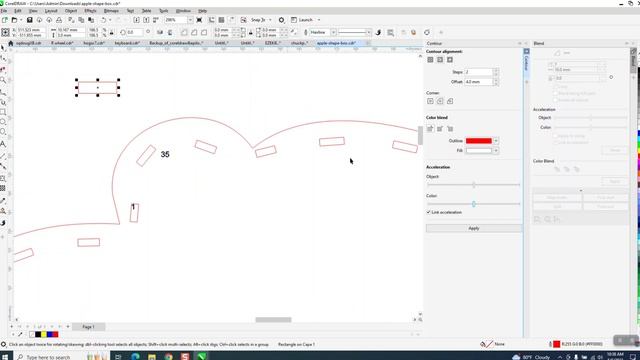Open the File menu
The width and height of the screenshot is (640, 360).
click(4, 11)
